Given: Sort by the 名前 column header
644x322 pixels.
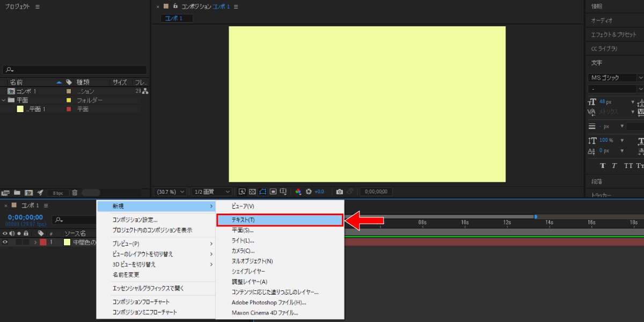Looking at the screenshot, I should tap(16, 82).
